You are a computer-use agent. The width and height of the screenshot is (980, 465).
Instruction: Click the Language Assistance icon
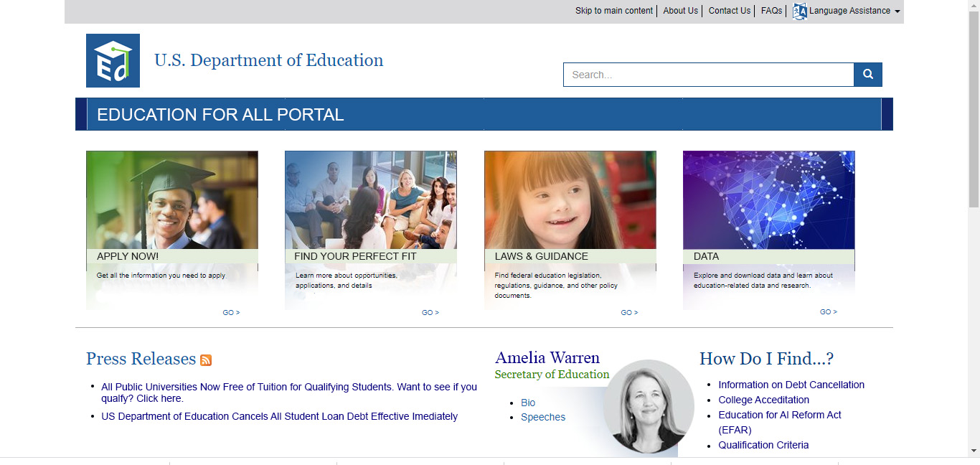(800, 11)
